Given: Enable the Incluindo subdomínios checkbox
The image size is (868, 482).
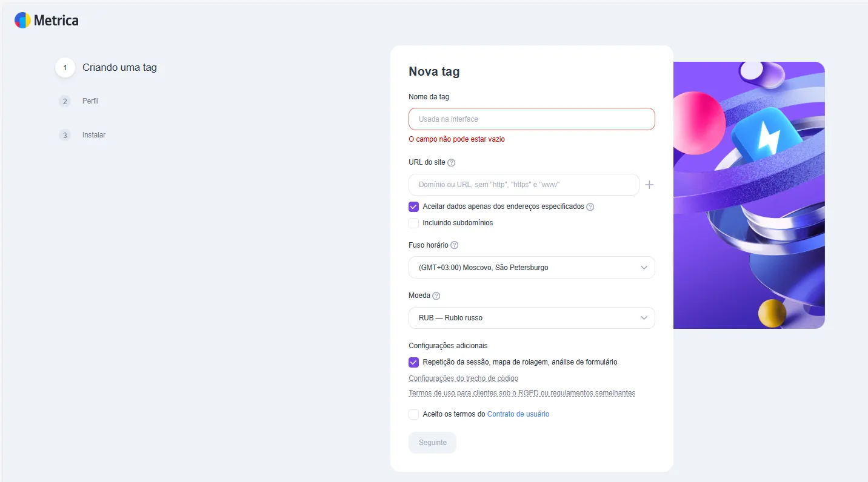Looking at the screenshot, I should coord(414,223).
